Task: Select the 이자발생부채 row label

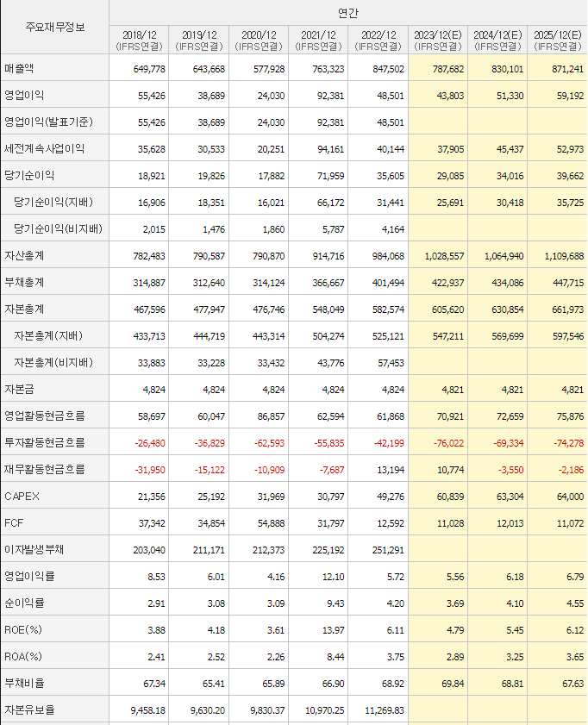Action: pos(34,550)
